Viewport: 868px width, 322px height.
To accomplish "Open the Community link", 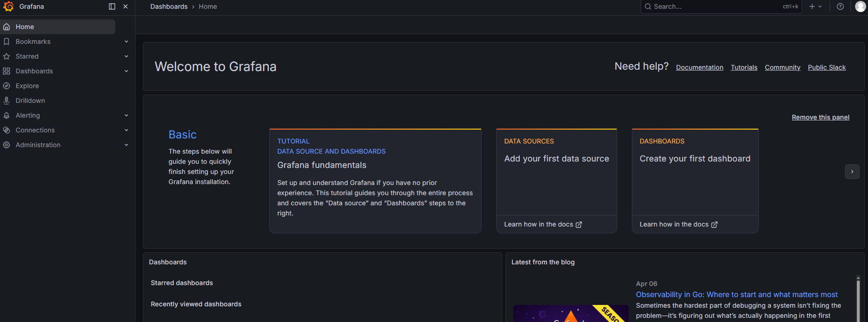I will point(783,67).
